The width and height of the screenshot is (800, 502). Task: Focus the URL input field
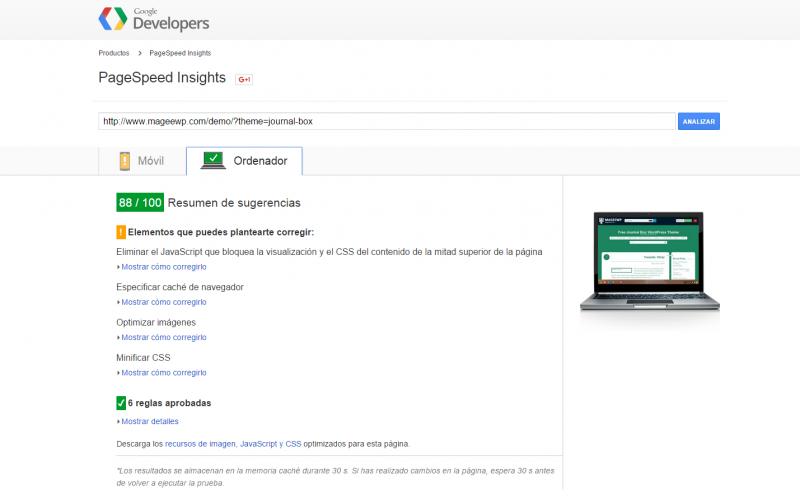tap(387, 121)
